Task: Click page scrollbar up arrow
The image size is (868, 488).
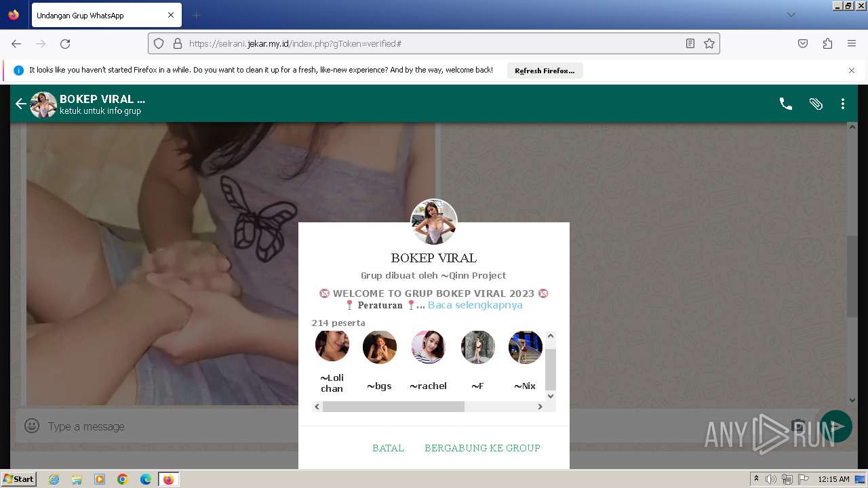Action: (x=852, y=127)
